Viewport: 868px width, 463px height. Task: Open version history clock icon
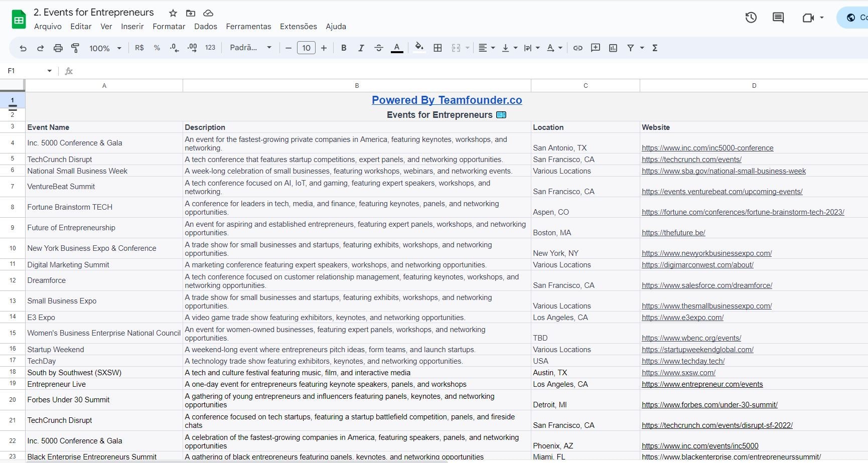click(x=751, y=18)
